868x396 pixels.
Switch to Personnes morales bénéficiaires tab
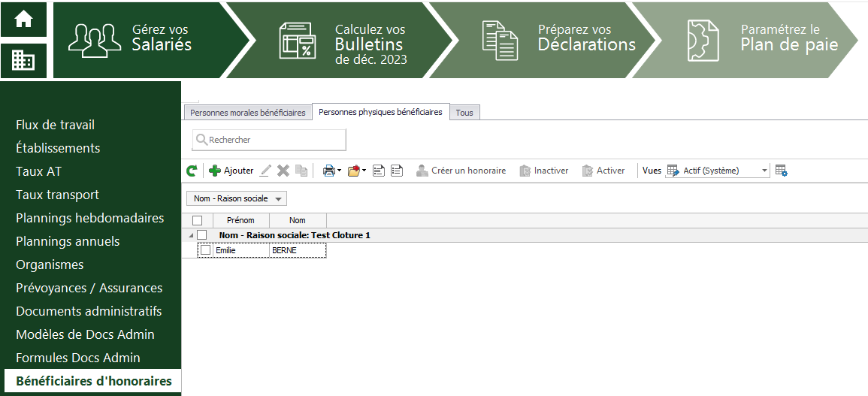click(x=248, y=113)
